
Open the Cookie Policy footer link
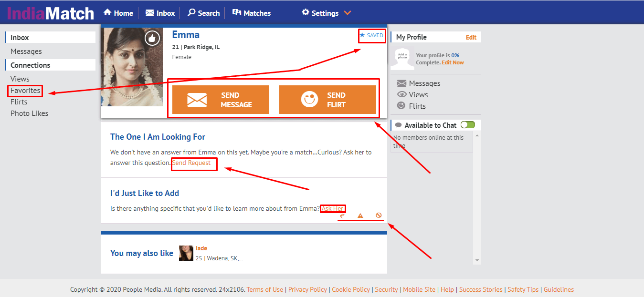tap(351, 289)
